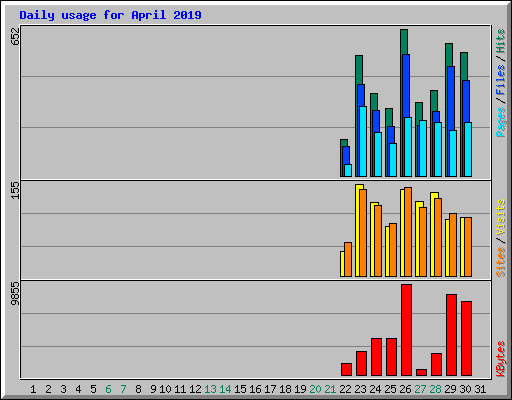Image resolution: width=512 pixels, height=400 pixels.
Task: Click the red KBytes bar for day 28
Action: [436, 365]
